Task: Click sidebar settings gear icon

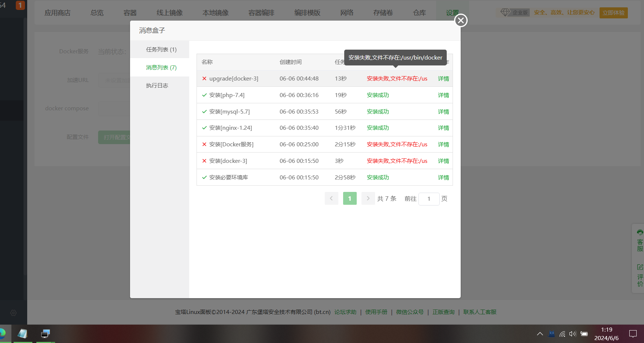Action: coord(14,313)
